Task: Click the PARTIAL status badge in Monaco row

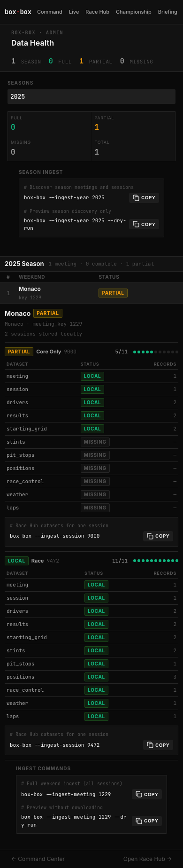Action: pyautogui.click(x=113, y=293)
